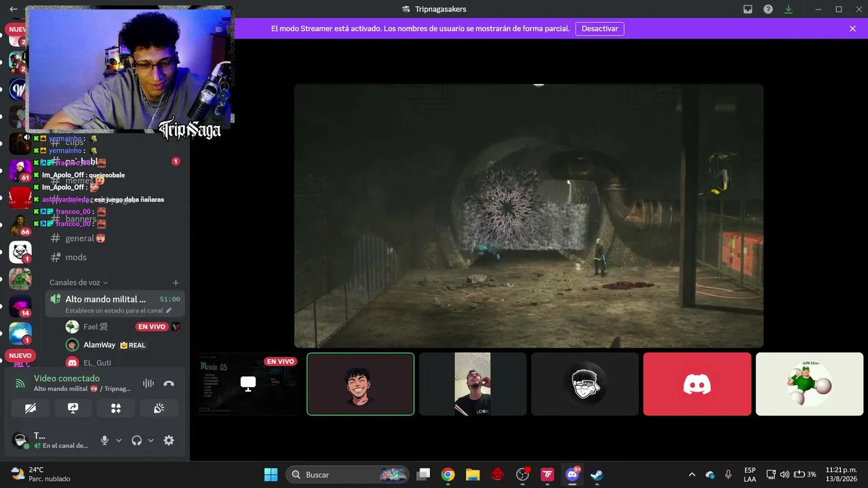The height and width of the screenshot is (488, 868).
Task: Show hidden system tray icons
Action: 692,474
